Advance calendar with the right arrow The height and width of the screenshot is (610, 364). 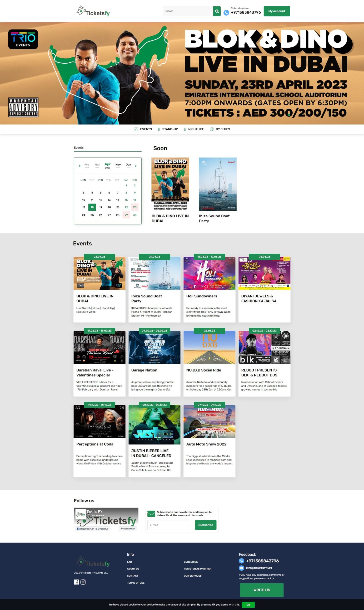coord(136,166)
